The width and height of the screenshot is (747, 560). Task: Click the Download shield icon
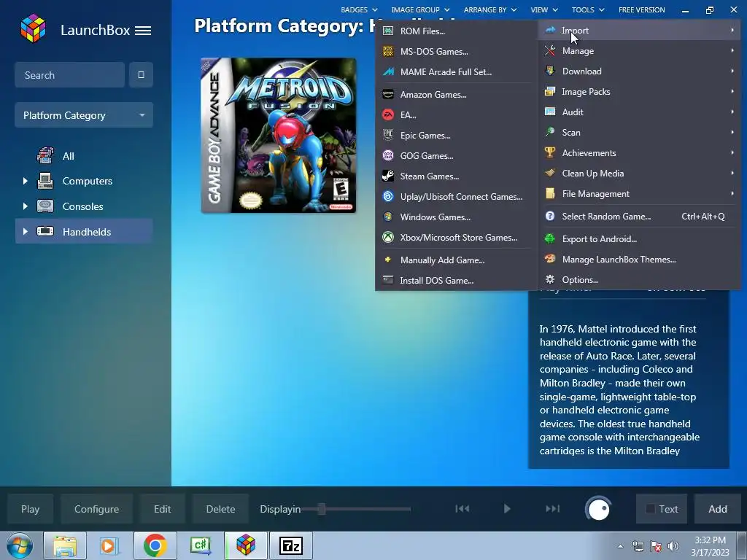[550, 71]
